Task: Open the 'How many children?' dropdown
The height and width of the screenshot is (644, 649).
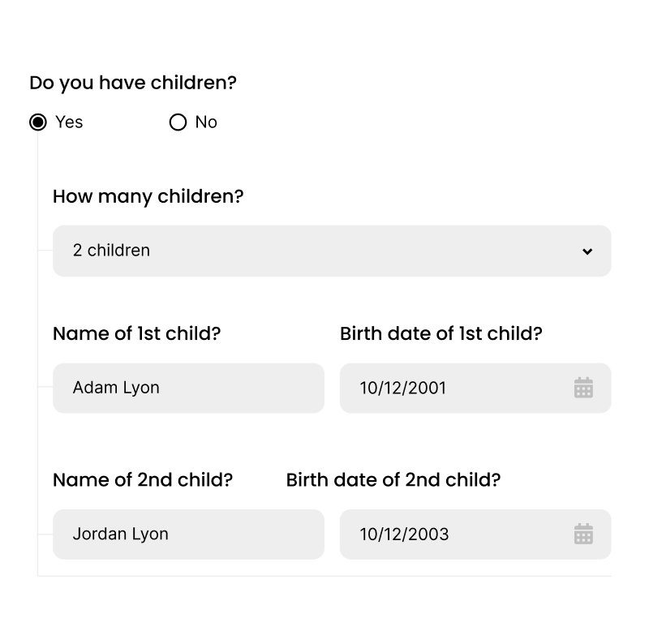Action: (x=332, y=251)
